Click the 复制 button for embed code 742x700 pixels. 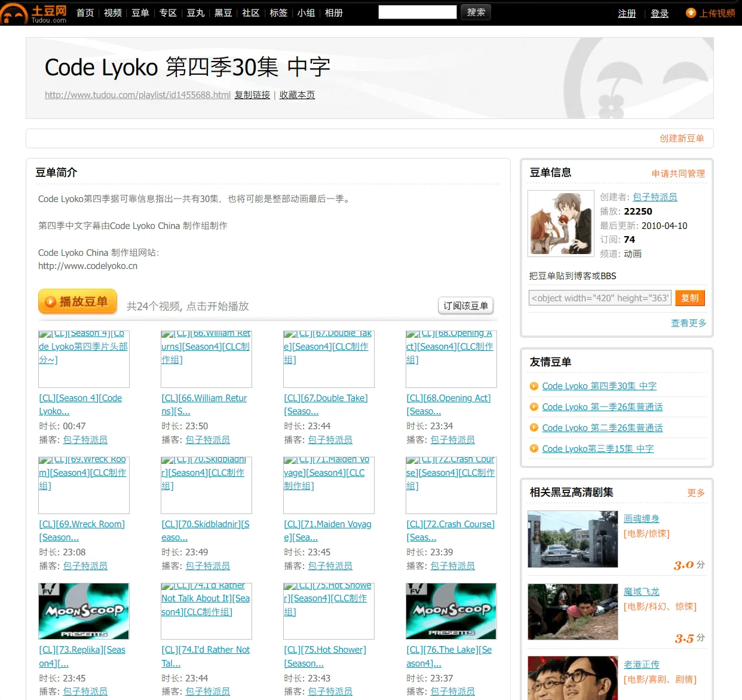click(690, 298)
